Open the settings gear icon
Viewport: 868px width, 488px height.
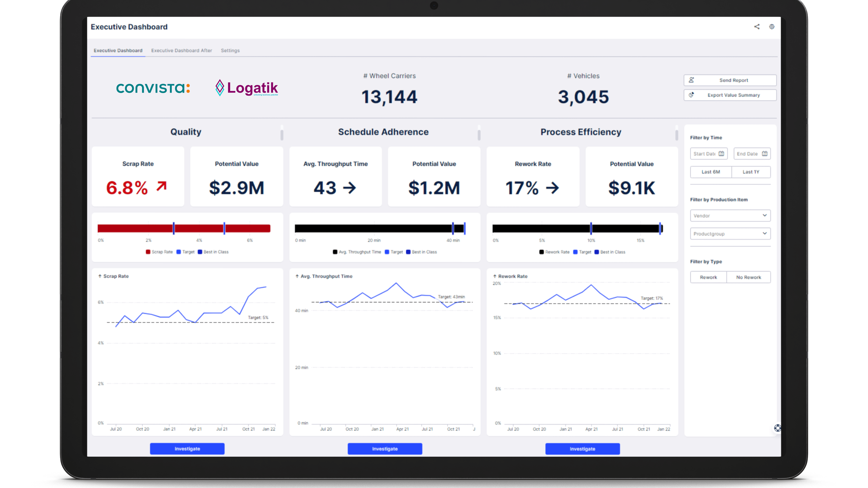[772, 27]
